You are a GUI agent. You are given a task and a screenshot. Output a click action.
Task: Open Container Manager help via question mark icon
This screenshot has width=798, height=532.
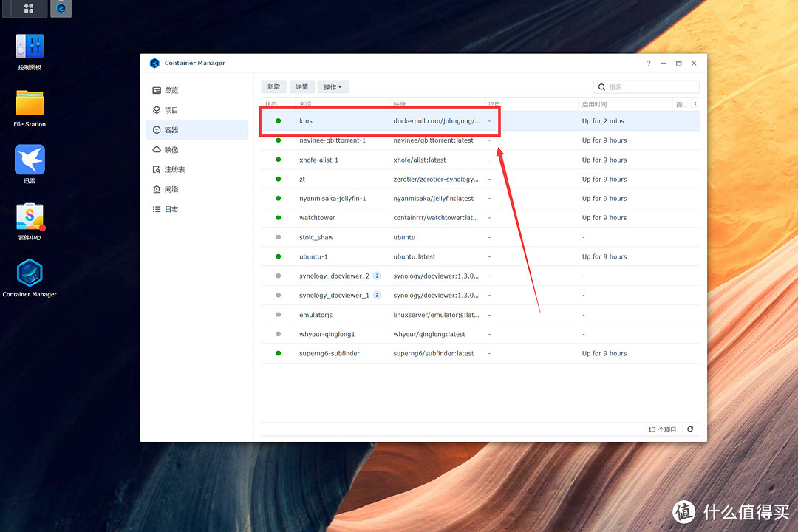(x=648, y=64)
